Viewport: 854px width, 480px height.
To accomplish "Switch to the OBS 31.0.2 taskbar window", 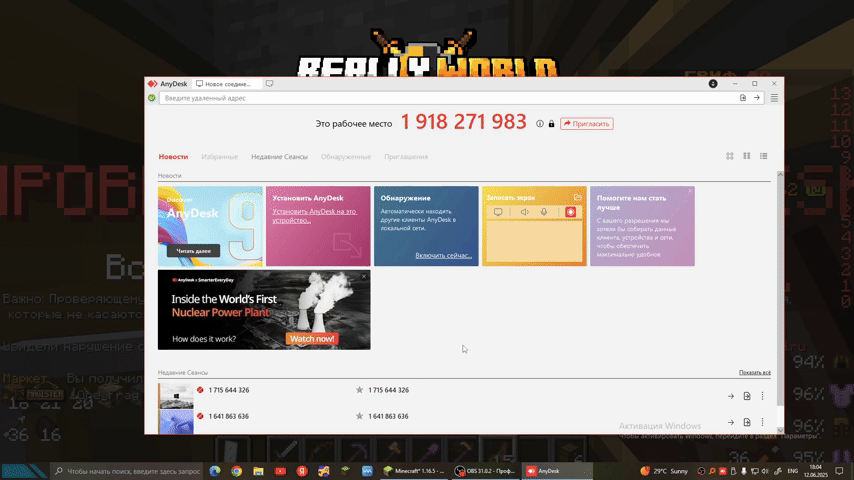I will [x=485, y=471].
